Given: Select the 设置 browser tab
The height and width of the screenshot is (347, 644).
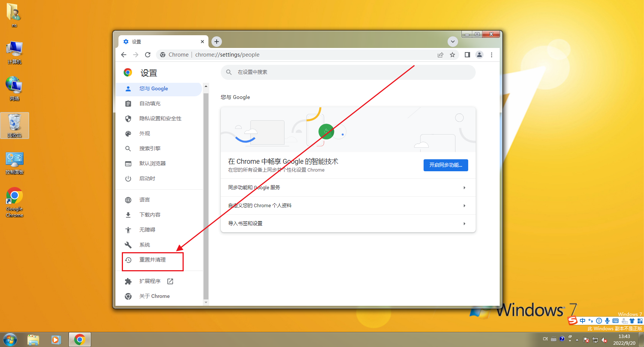Looking at the screenshot, I should coord(163,42).
